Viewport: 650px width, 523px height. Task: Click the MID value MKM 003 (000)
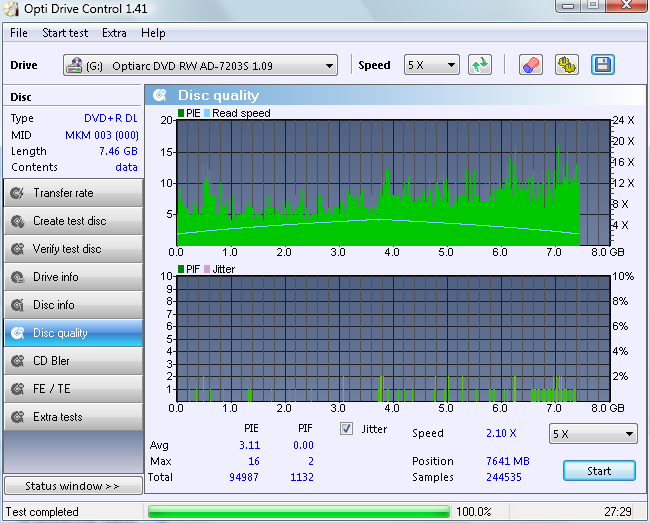coord(102,135)
